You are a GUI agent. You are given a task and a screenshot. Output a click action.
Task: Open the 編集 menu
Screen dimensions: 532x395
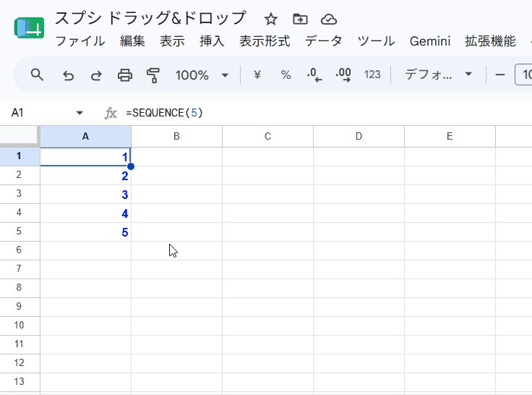[132, 41]
